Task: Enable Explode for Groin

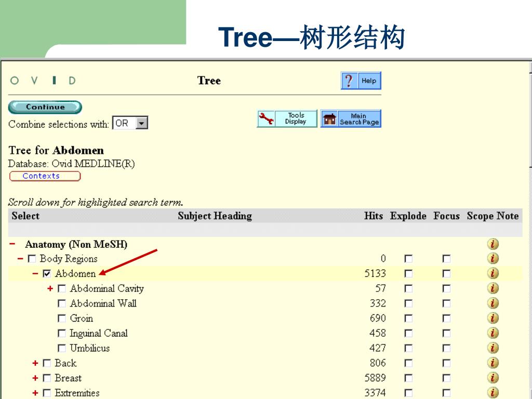Action: (408, 318)
